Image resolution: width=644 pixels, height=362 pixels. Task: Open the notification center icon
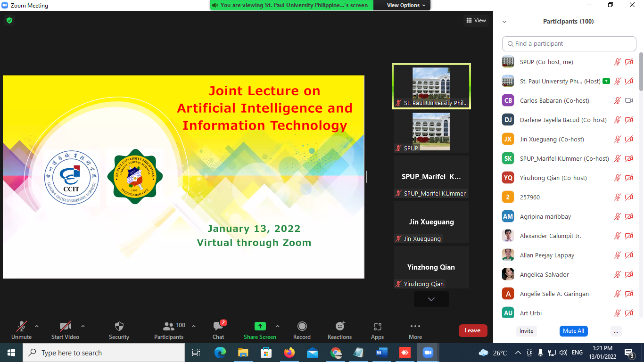(x=629, y=353)
